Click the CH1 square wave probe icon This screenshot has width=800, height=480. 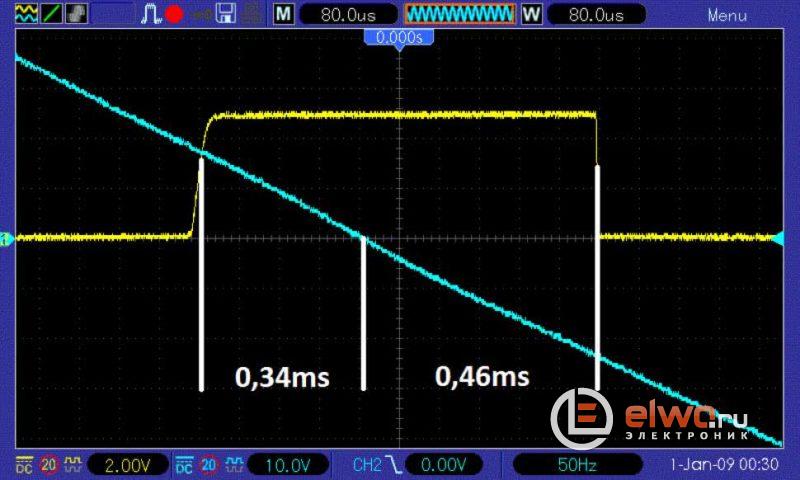tap(73, 464)
